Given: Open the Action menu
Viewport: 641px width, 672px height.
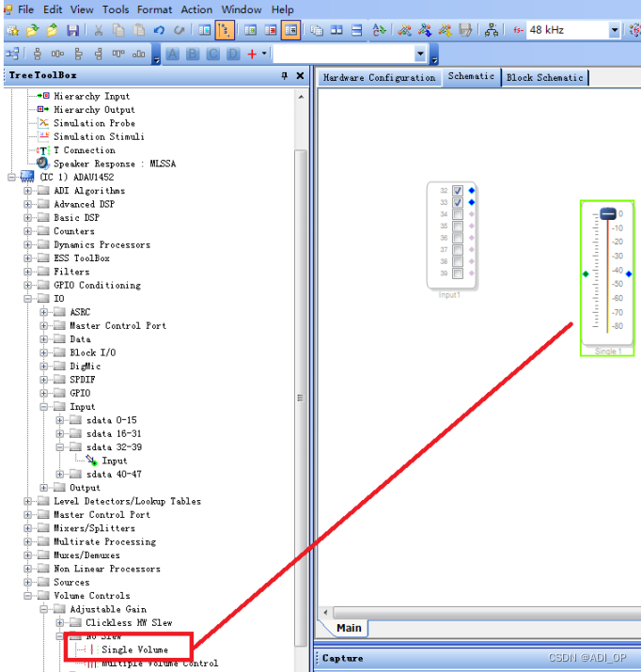Looking at the screenshot, I should click(x=196, y=9).
